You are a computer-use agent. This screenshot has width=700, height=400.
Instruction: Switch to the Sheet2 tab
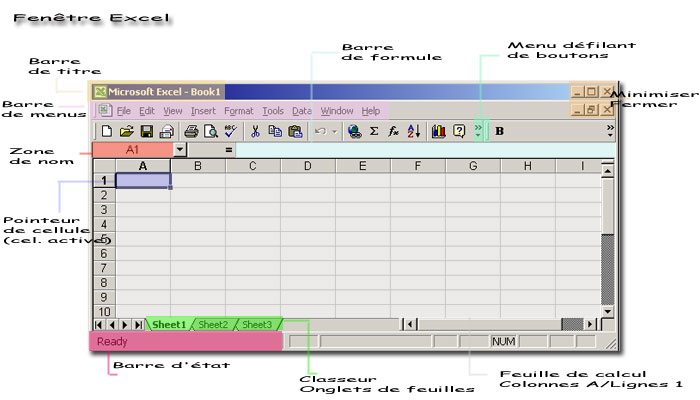213,324
